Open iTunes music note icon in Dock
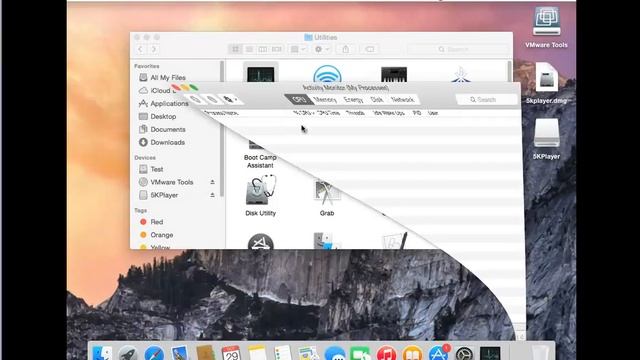 coord(386,353)
